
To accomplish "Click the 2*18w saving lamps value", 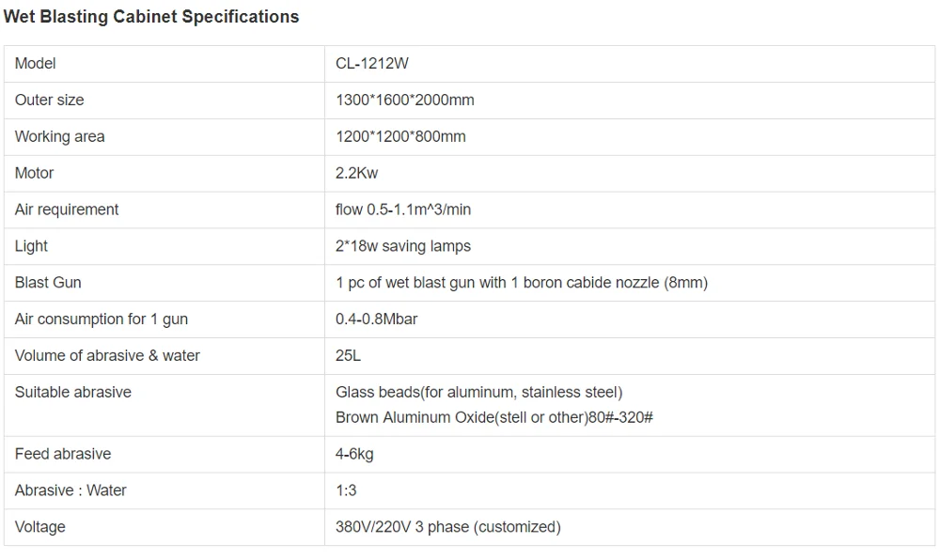I will (x=403, y=246).
